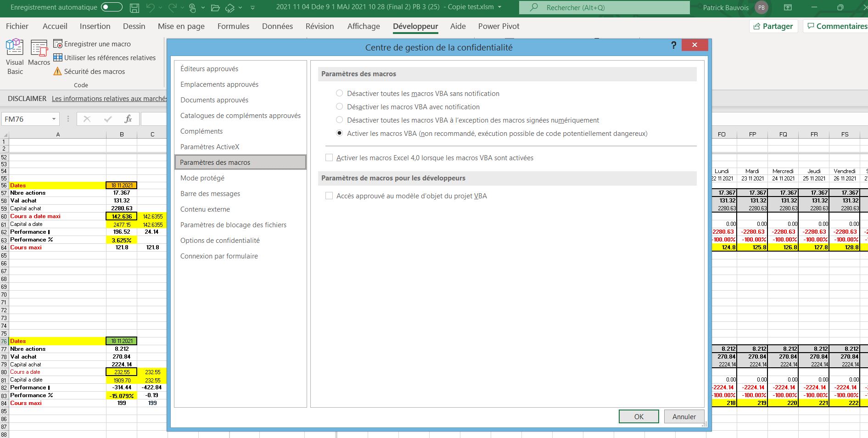
Task: Toggle Utiliser les références relatives
Action: tap(58, 58)
